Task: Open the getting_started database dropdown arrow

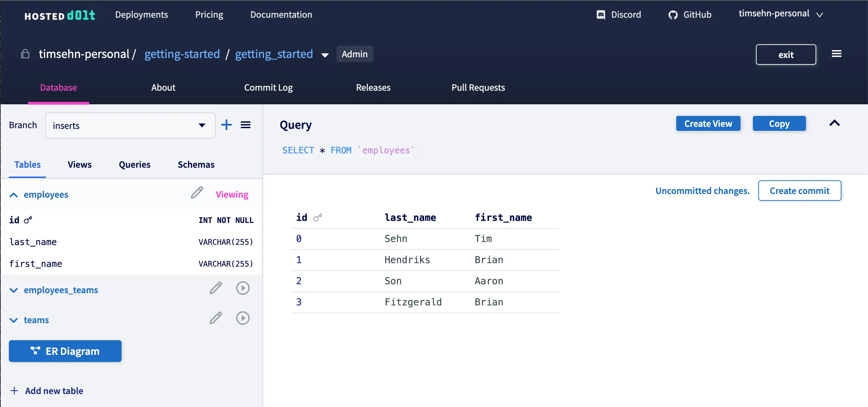Action: pyautogui.click(x=325, y=55)
